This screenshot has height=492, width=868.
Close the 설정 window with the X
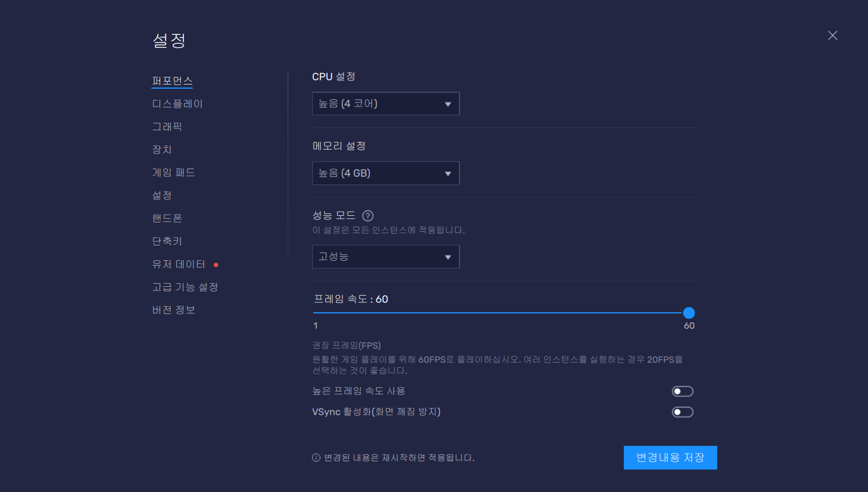click(x=833, y=35)
